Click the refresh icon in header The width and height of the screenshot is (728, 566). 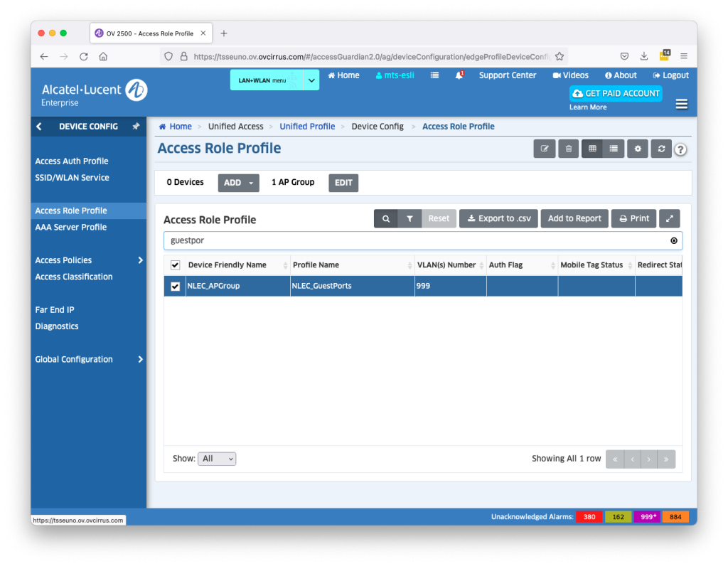(x=661, y=149)
